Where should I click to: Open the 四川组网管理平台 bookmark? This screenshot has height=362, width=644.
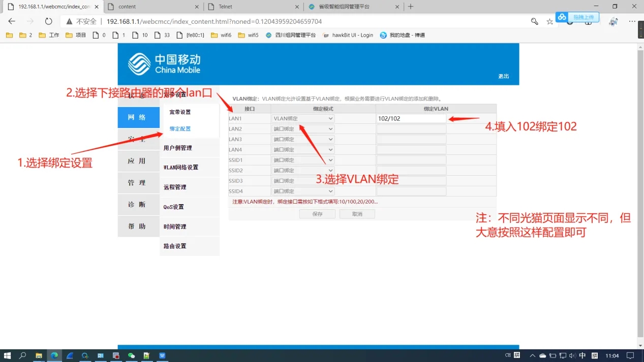coord(291,35)
